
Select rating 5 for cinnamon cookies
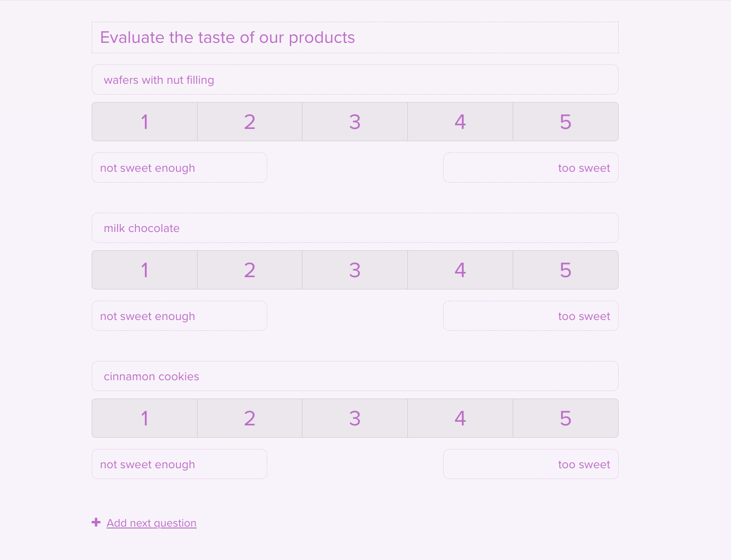point(565,418)
